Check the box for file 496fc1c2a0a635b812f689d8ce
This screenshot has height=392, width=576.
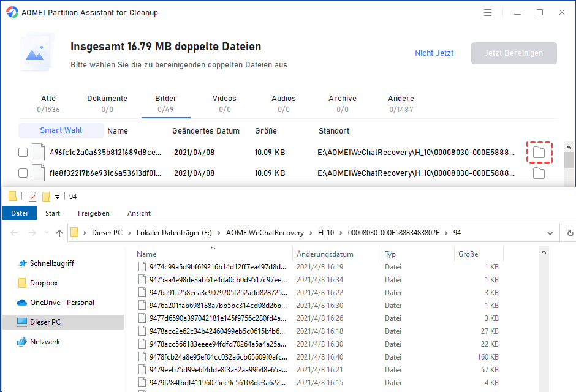tap(23, 152)
